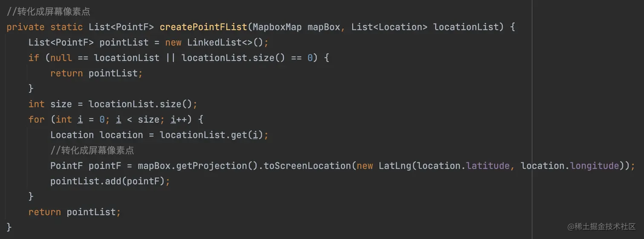Click the private keyword in method signature
Screen dimensions: 644x239
(26, 27)
